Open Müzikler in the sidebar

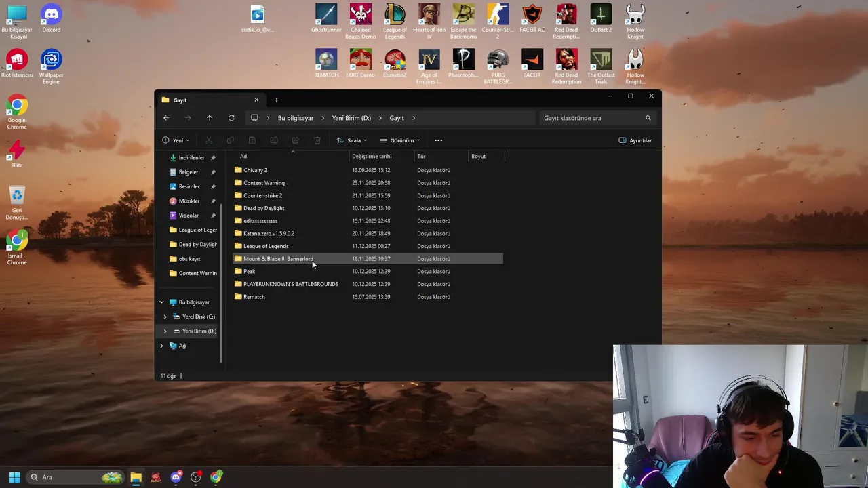coord(189,201)
